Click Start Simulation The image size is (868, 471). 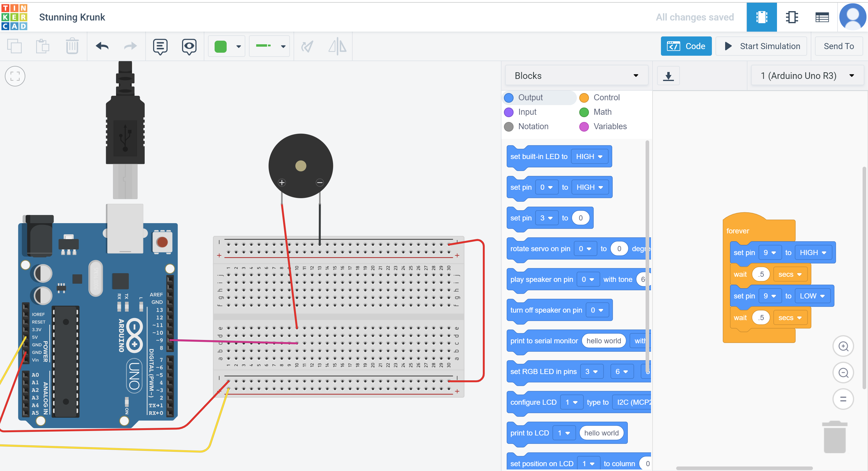tap(761, 46)
